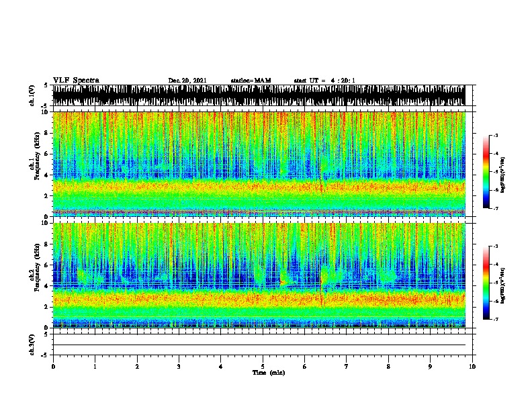This screenshot has width=532, height=411.
Task: Click the "VLF Spectra" title text
Action: [x=76, y=81]
